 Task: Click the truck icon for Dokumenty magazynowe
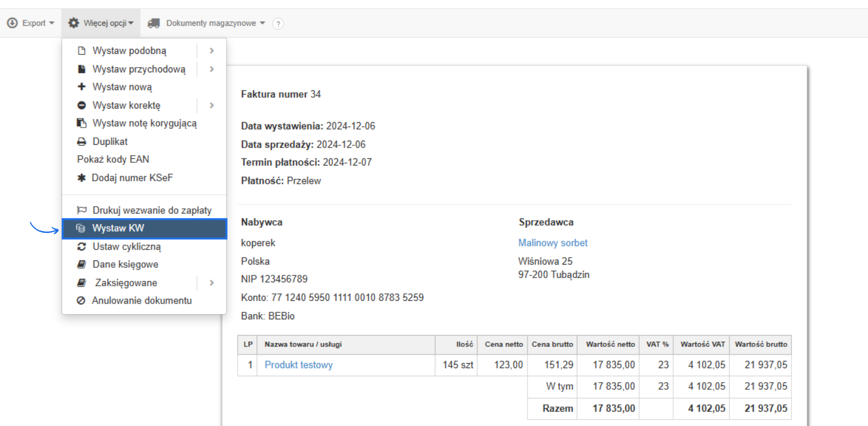click(x=154, y=23)
